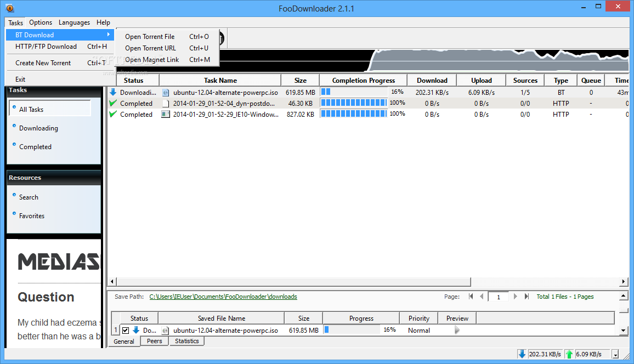Go to next page of file list

tap(515, 297)
